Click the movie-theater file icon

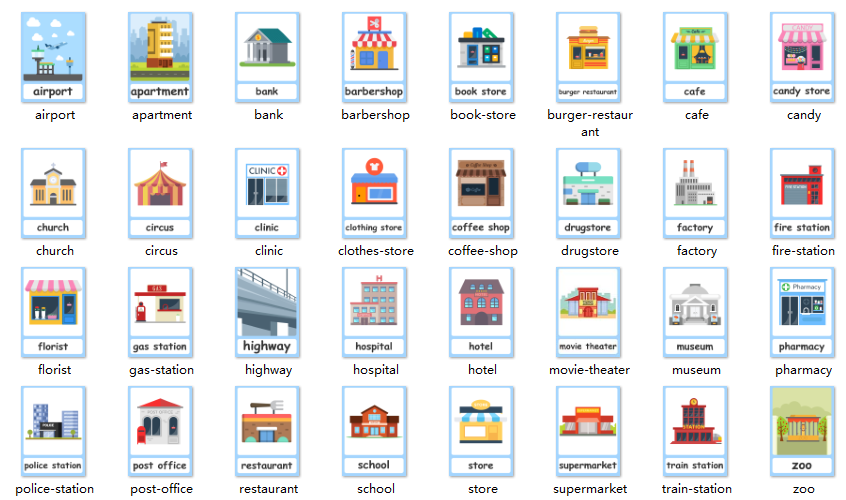[588, 313]
